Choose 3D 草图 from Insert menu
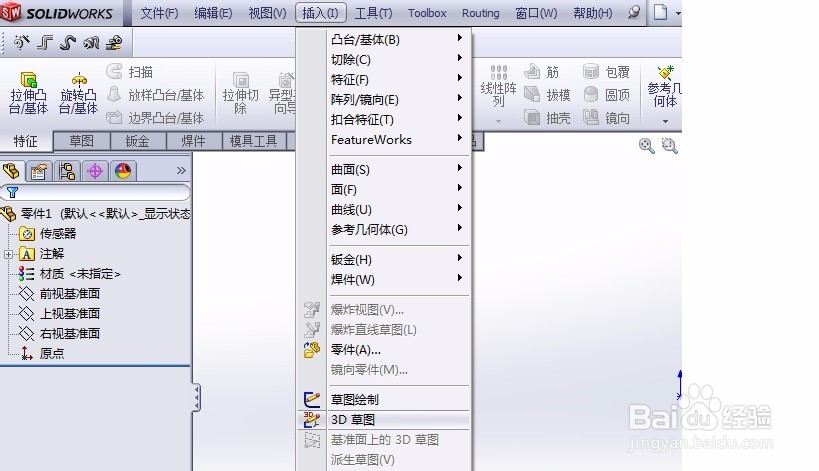Viewport: 819px width, 471px height. [x=384, y=419]
